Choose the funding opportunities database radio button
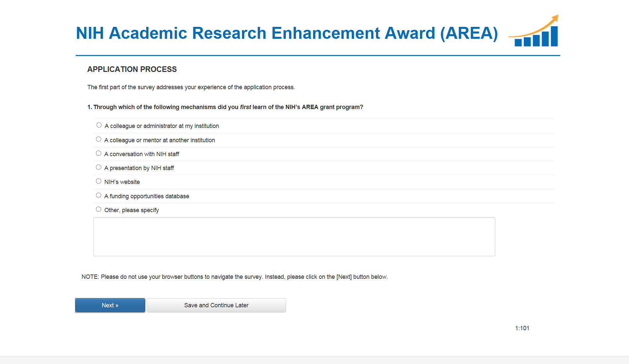The image size is (629, 364). [99, 195]
